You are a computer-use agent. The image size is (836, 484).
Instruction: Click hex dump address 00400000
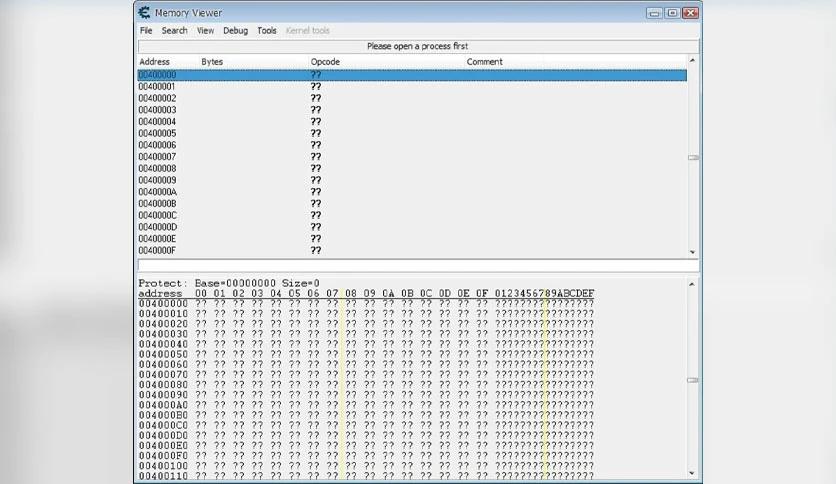(163, 304)
